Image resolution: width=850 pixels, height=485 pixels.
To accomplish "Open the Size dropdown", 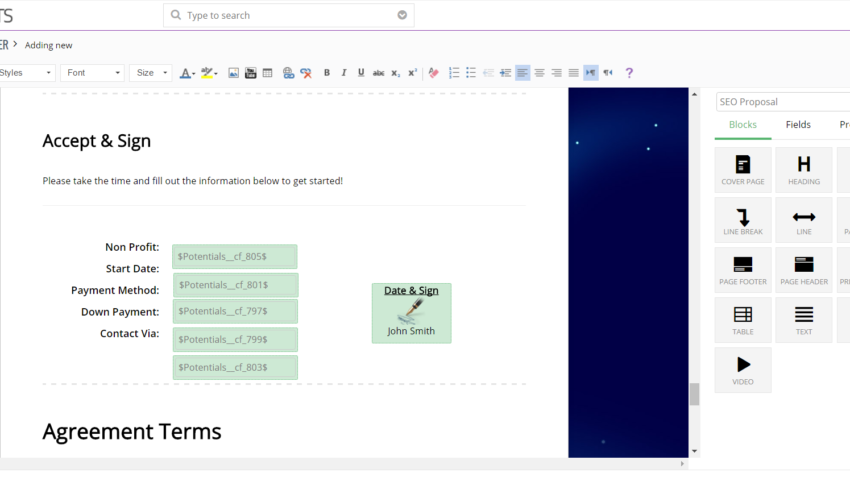I will (x=151, y=73).
